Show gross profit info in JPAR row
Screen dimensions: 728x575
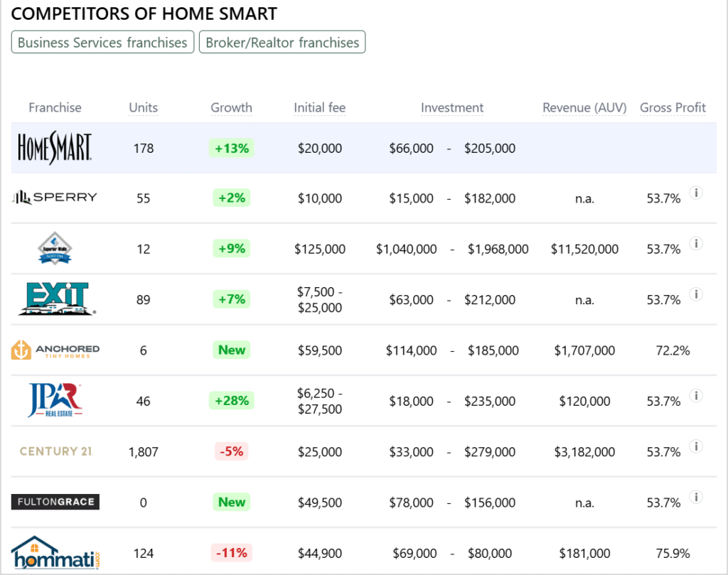tap(695, 395)
